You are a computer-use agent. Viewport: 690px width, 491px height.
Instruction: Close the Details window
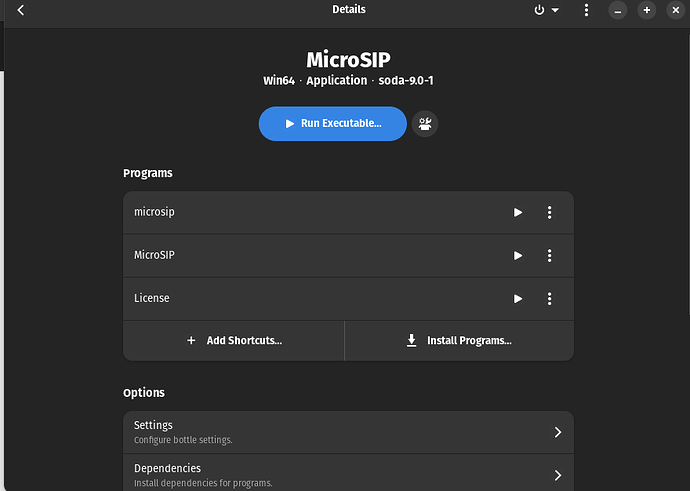(675, 10)
